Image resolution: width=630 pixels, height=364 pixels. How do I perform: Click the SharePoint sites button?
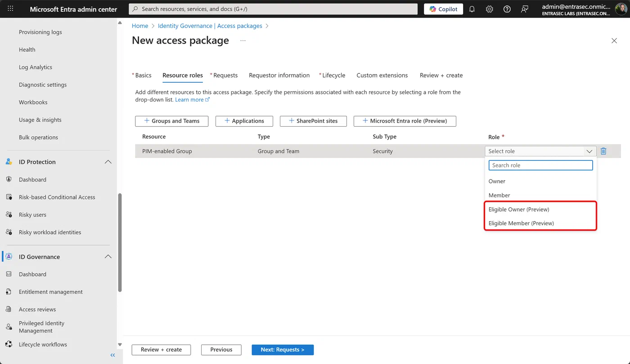tap(313, 121)
